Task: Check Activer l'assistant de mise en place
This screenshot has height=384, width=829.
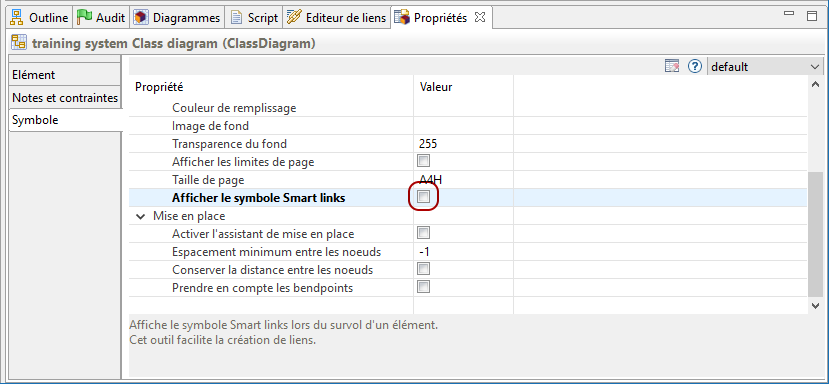Action: click(423, 233)
